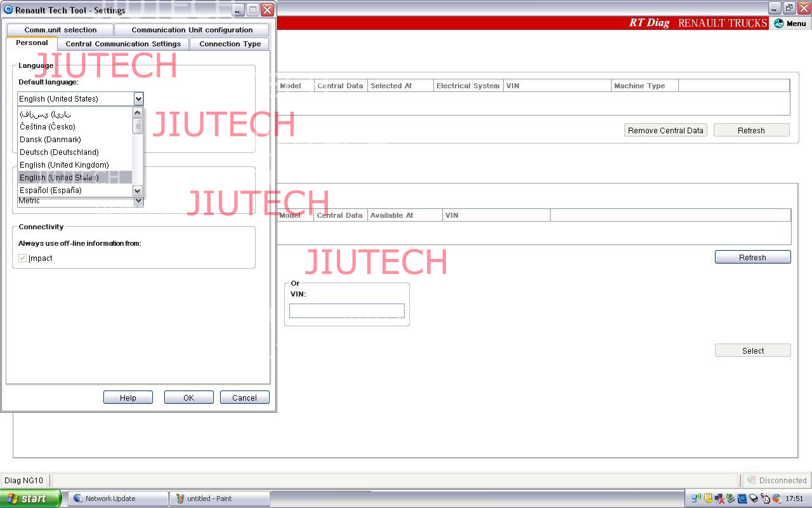This screenshot has height=508, width=812.
Task: Click the mouse tray icon
Action: (765, 498)
